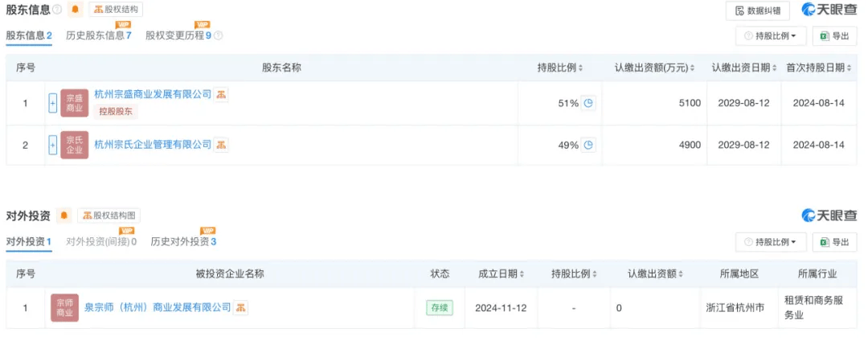Click equity structure icon after 泉宗师（杭州）商业发展有限公司
The width and height of the screenshot is (868, 341).
241,307
